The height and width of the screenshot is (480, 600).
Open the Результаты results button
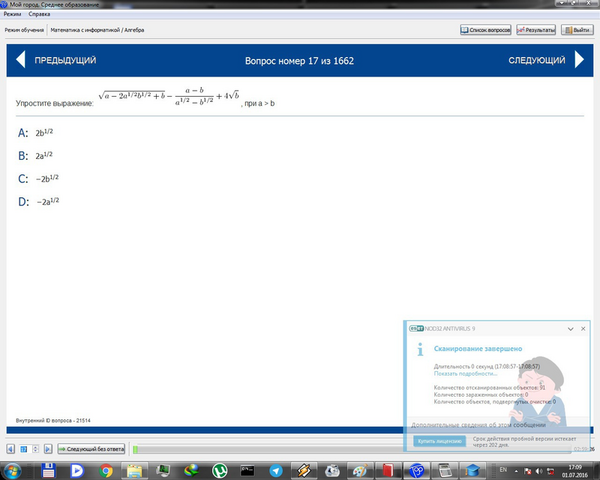536,30
